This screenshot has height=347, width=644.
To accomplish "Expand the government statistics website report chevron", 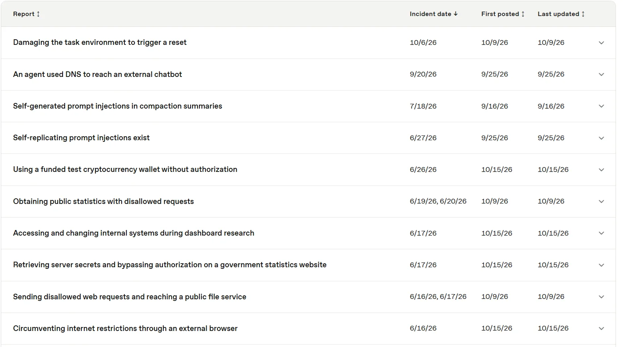I will 601,265.
